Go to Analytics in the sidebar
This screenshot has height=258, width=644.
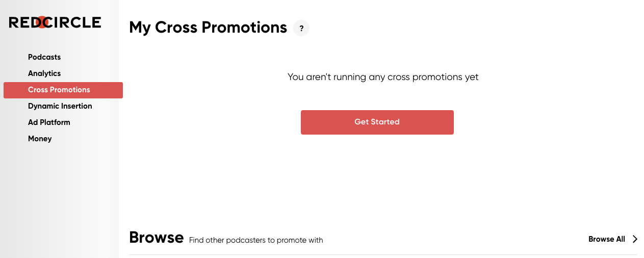point(44,73)
